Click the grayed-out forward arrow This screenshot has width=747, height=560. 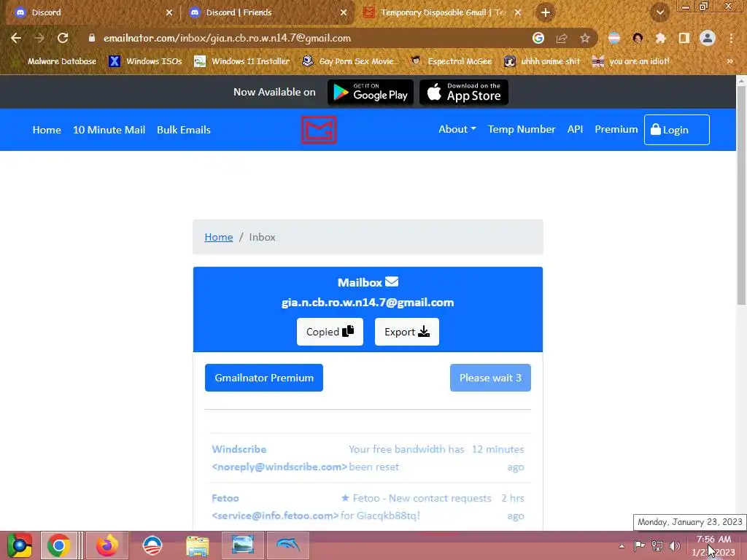pyautogui.click(x=39, y=38)
